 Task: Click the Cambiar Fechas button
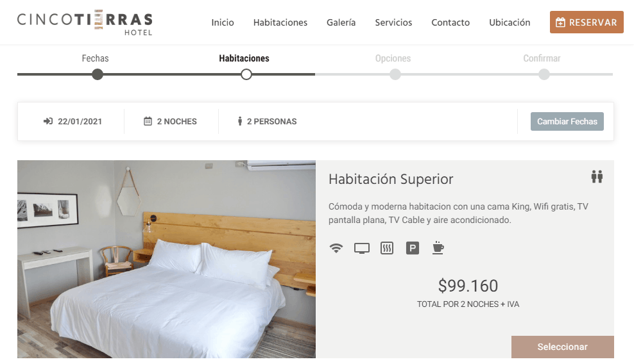pyautogui.click(x=567, y=121)
